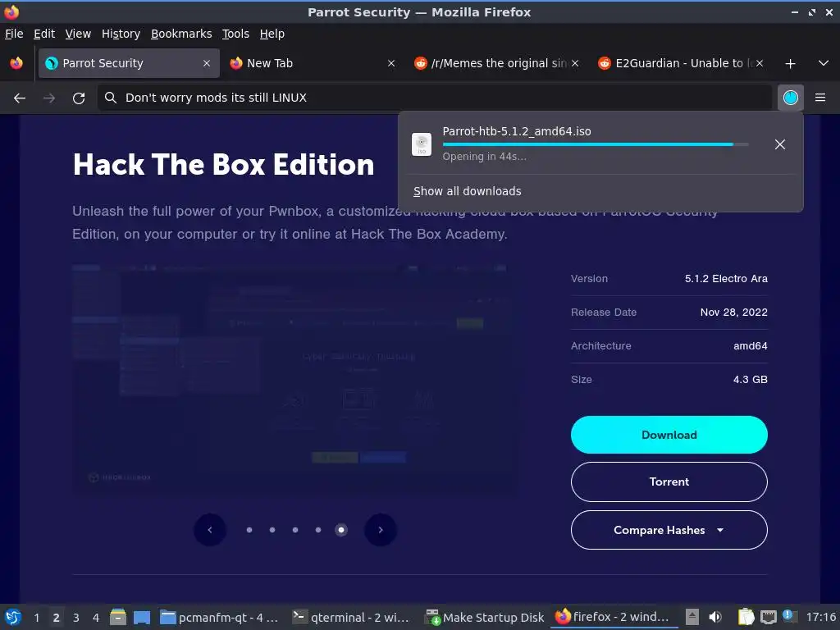Switch to desktop workspace 4
Screen dimensions: 840x630
pos(96,618)
